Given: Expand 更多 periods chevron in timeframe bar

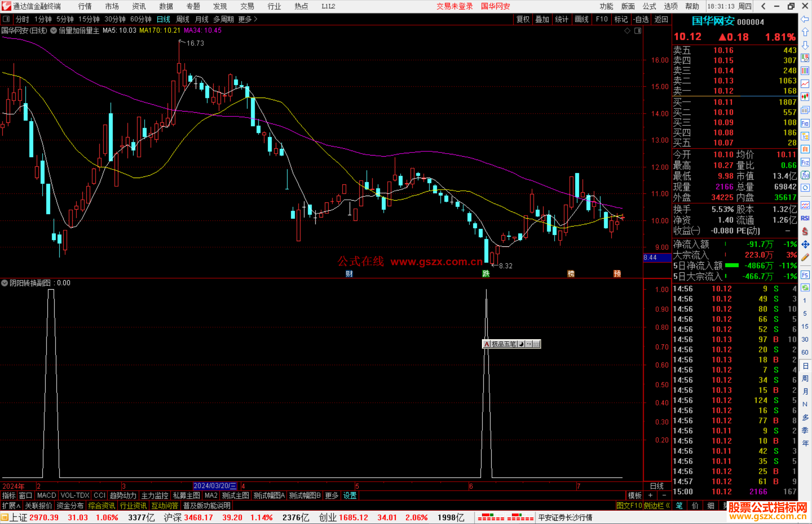Looking at the screenshot, I should 256,19.
